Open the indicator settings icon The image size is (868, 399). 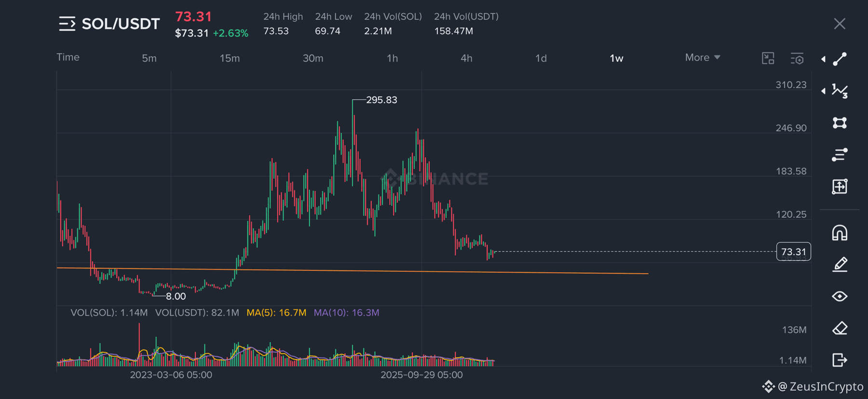click(x=797, y=58)
